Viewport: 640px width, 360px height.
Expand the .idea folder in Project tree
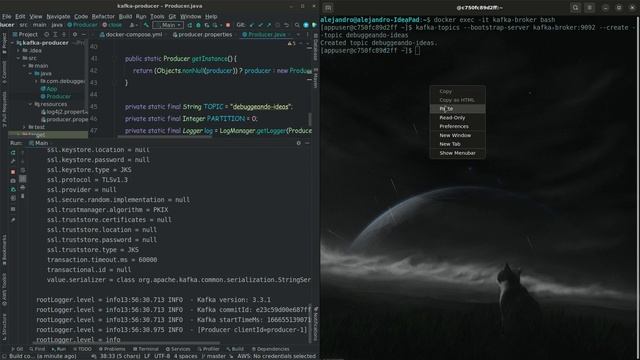point(18,50)
